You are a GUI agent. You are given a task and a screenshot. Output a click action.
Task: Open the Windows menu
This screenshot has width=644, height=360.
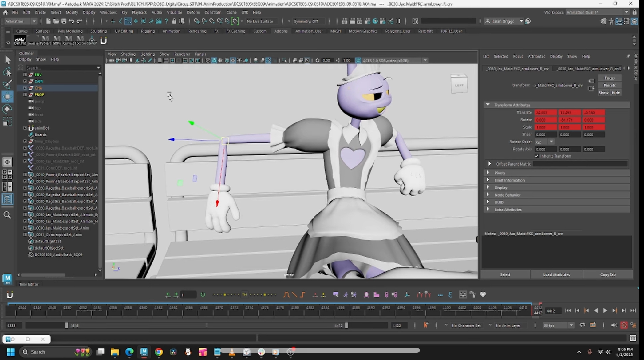108,12
